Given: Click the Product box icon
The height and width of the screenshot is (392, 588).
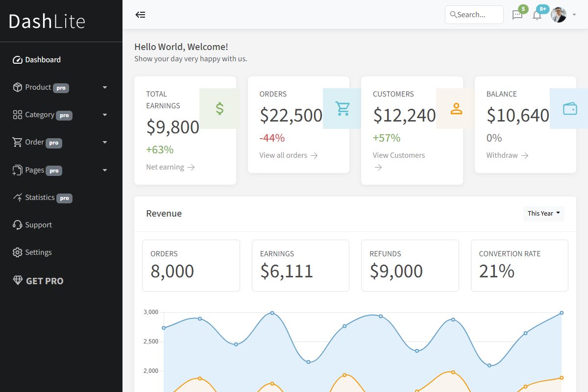Looking at the screenshot, I should 18,87.
